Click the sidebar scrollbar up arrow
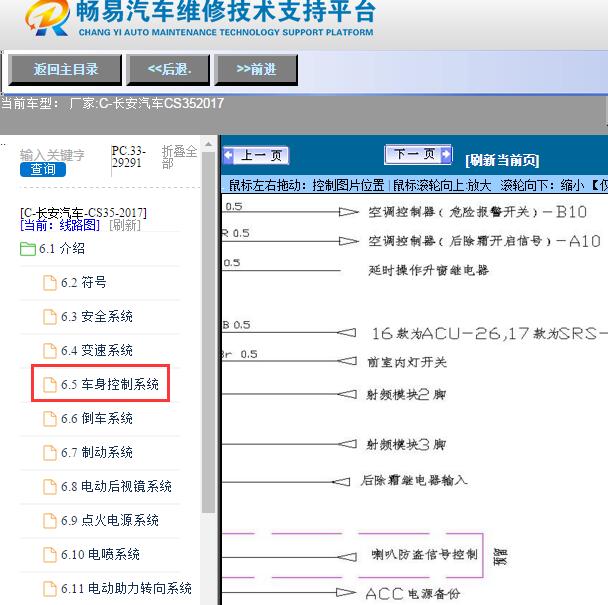The image size is (608, 605). [208, 144]
